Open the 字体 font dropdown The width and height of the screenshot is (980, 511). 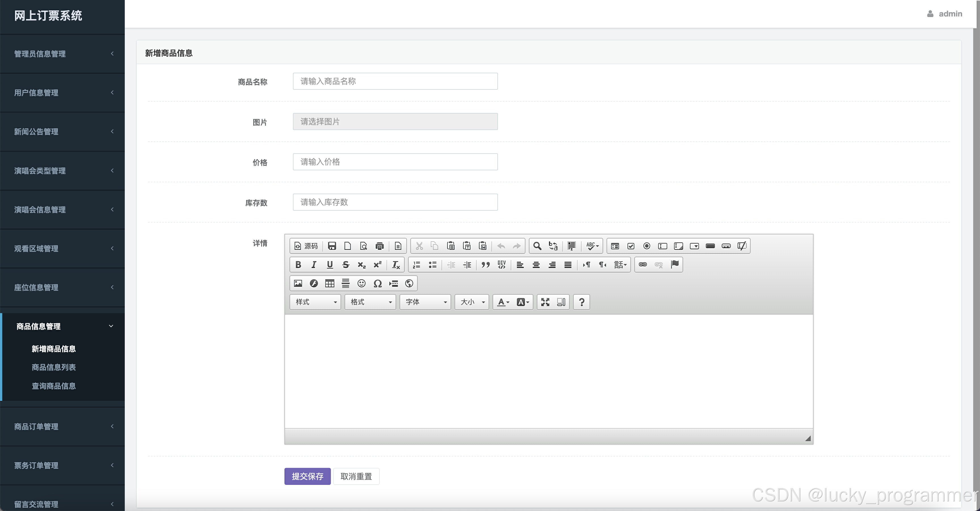click(x=425, y=302)
